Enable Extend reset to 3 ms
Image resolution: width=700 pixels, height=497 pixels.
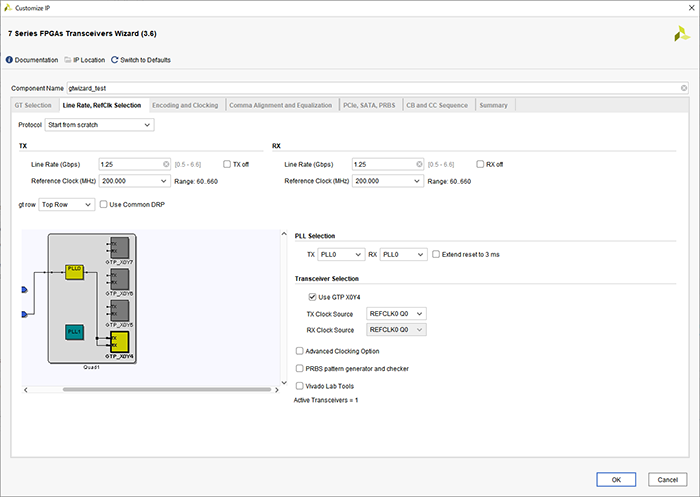point(436,254)
